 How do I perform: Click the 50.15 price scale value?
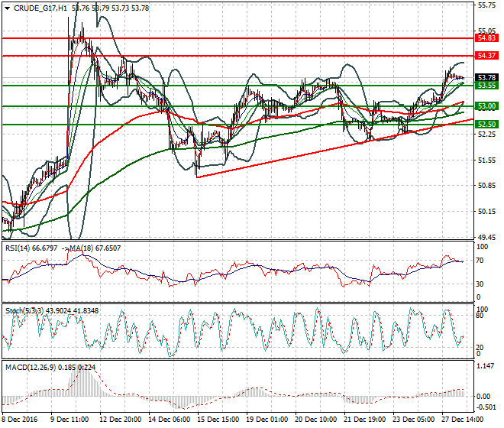click(x=486, y=212)
